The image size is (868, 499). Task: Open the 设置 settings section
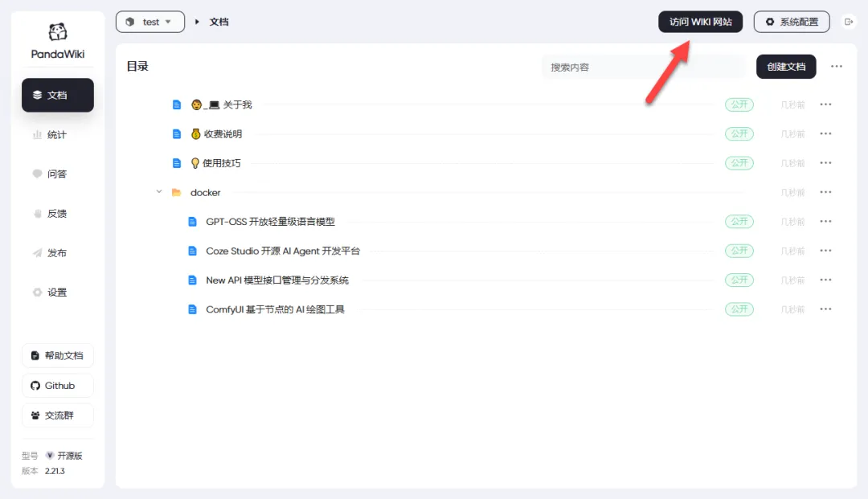(x=58, y=292)
